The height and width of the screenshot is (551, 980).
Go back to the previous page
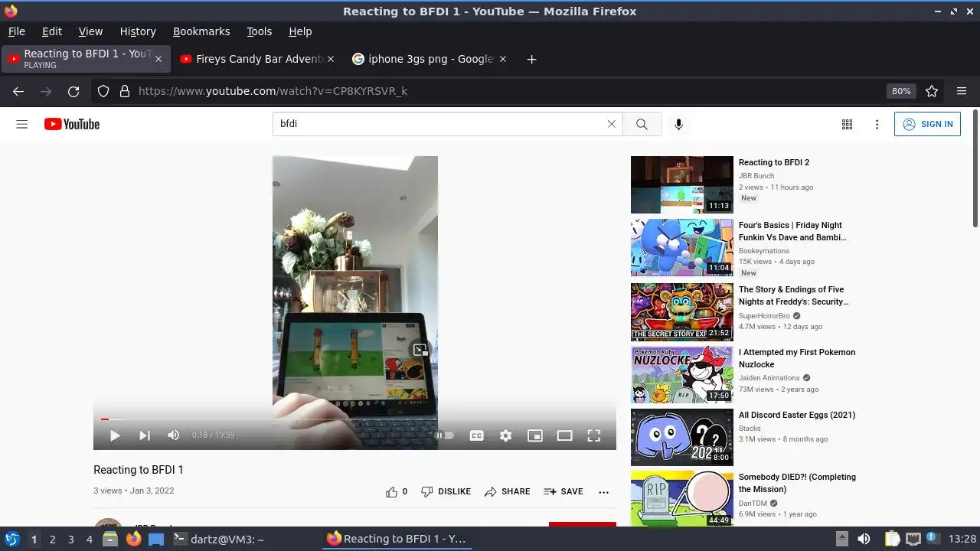[18, 91]
